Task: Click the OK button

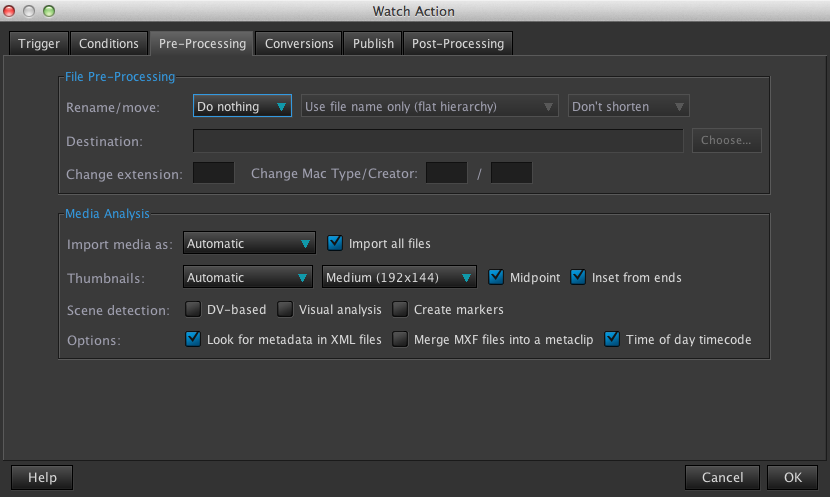Action: (x=793, y=477)
